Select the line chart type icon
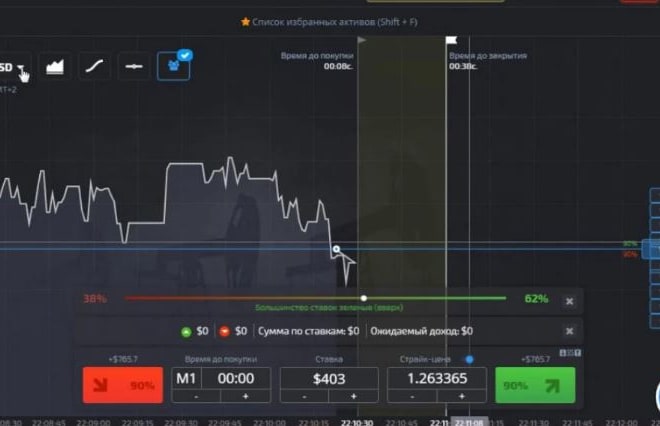This screenshot has height=426, width=660. (x=95, y=67)
